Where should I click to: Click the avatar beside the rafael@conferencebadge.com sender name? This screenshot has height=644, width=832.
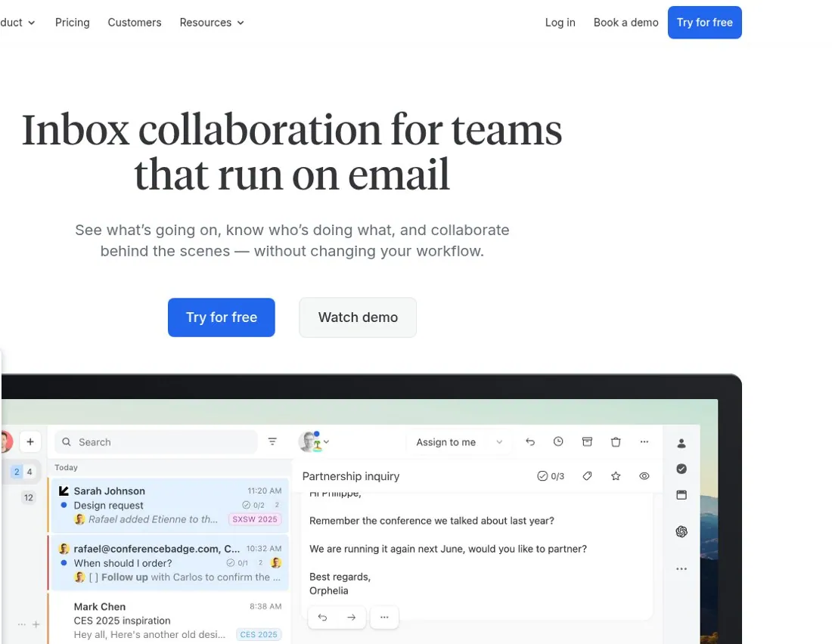(x=64, y=549)
